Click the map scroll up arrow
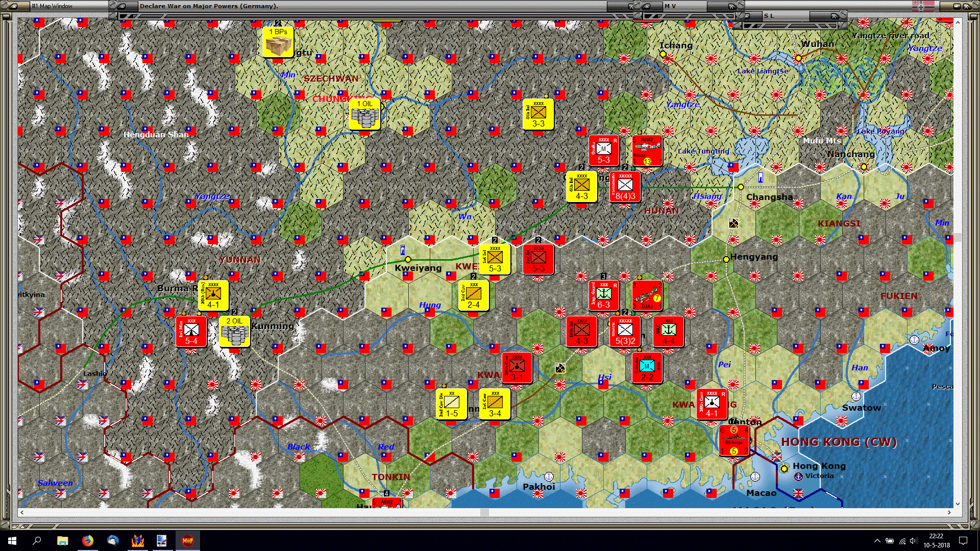This screenshot has width=980, height=551. pyautogui.click(x=958, y=22)
